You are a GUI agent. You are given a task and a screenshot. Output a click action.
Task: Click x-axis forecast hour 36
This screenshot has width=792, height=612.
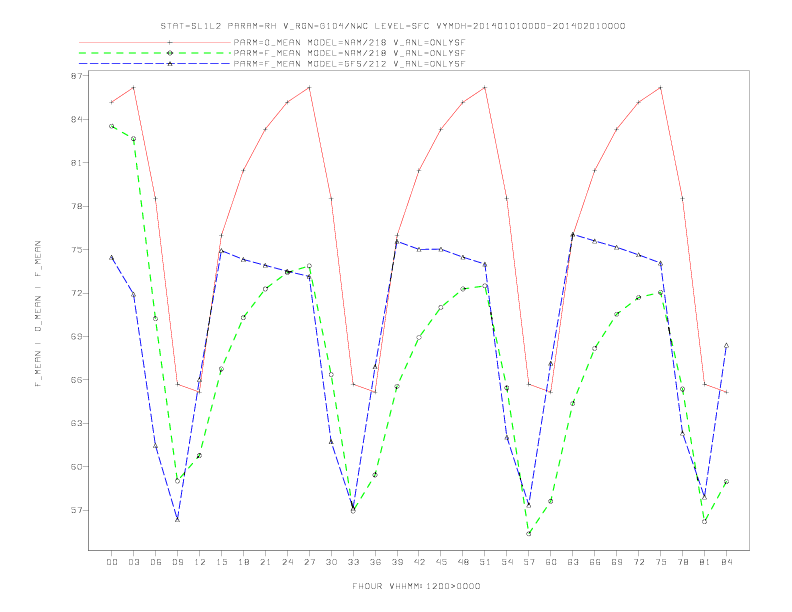[x=375, y=562]
